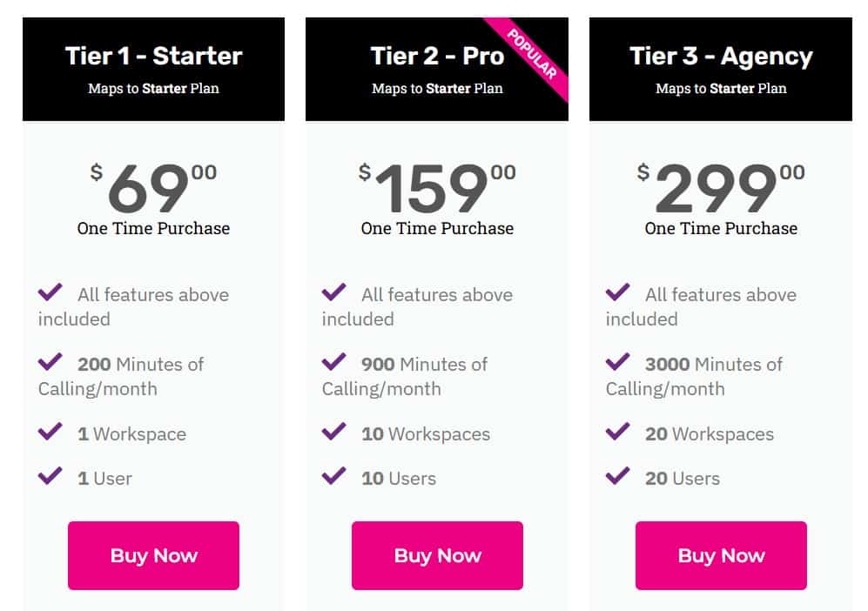Click the Tier 3 - Agency header
The height and width of the screenshot is (611, 868).
tap(720, 56)
